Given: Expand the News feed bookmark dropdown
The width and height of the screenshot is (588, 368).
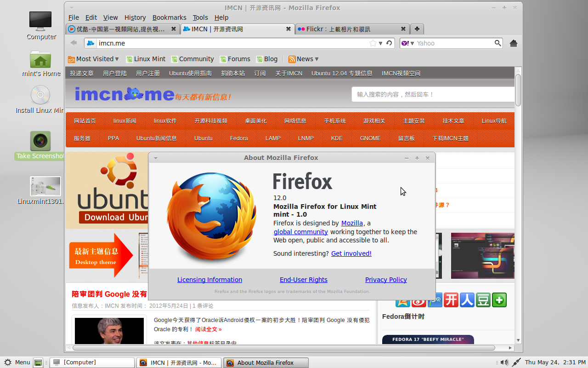Looking at the screenshot, I should pos(303,59).
